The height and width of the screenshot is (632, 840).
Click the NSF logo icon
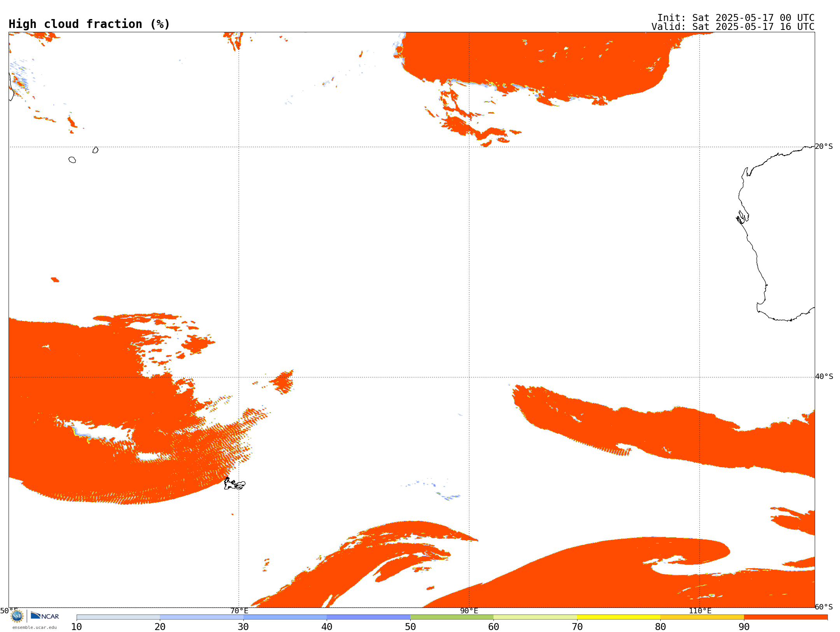coord(17,616)
